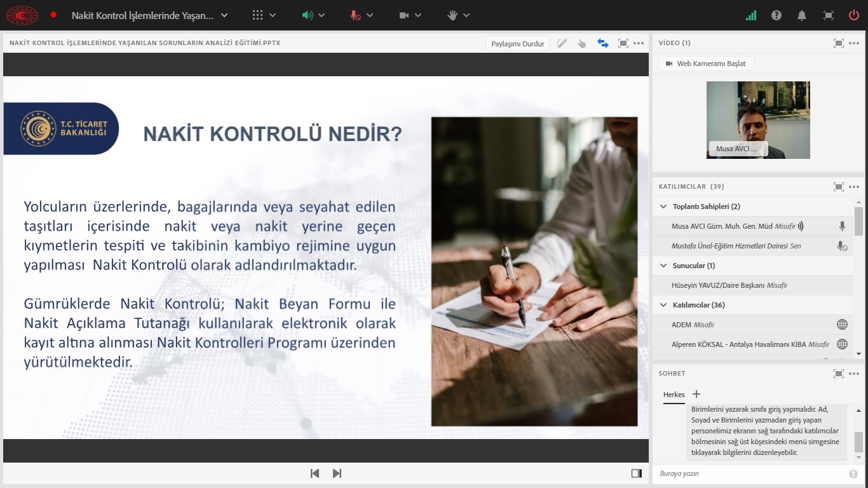Open the meeting title dropdown

pos(224,15)
